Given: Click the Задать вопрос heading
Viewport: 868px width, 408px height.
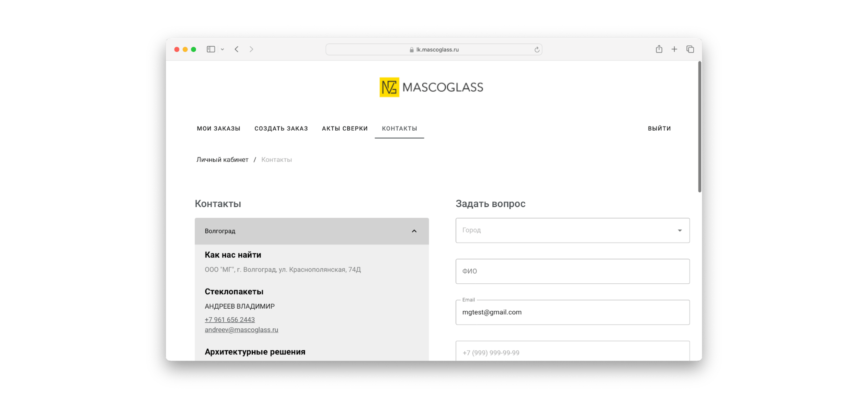Looking at the screenshot, I should pyautogui.click(x=490, y=204).
